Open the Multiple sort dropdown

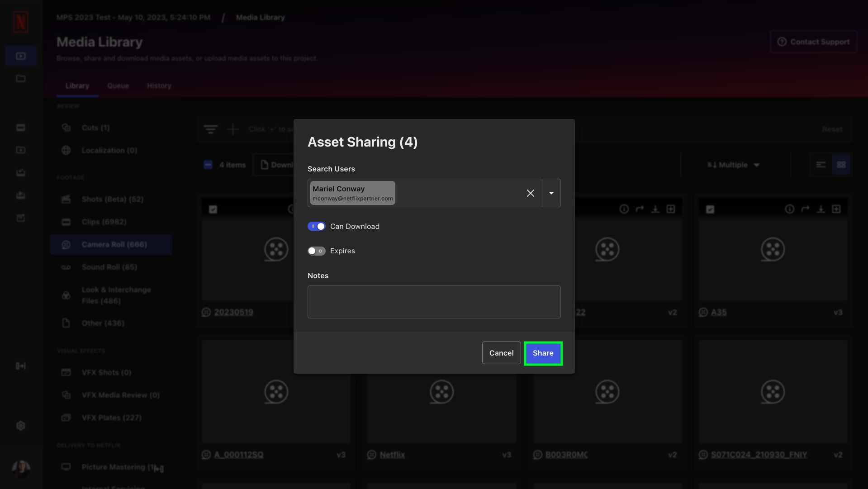click(733, 165)
